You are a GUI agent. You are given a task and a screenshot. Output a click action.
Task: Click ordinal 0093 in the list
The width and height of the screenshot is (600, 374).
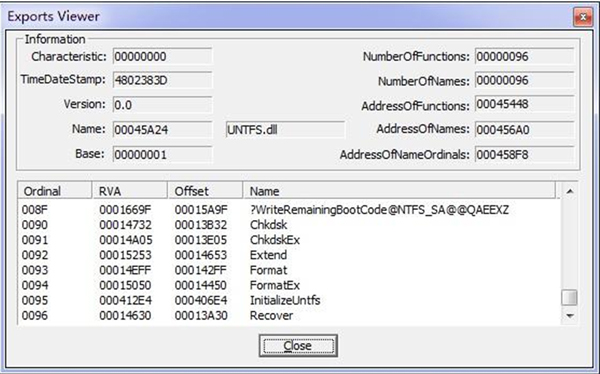point(35,270)
